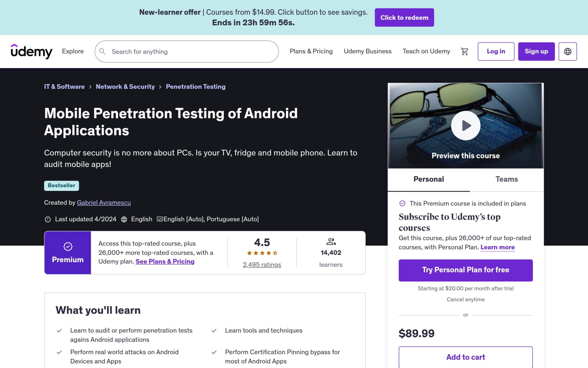Click the 'Last updated 4/2024' text
The image size is (588, 368).
click(x=86, y=219)
